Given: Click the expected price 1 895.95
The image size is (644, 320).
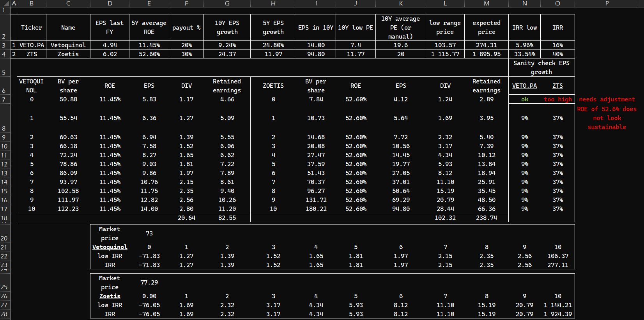Looking at the screenshot, I should (487, 54).
